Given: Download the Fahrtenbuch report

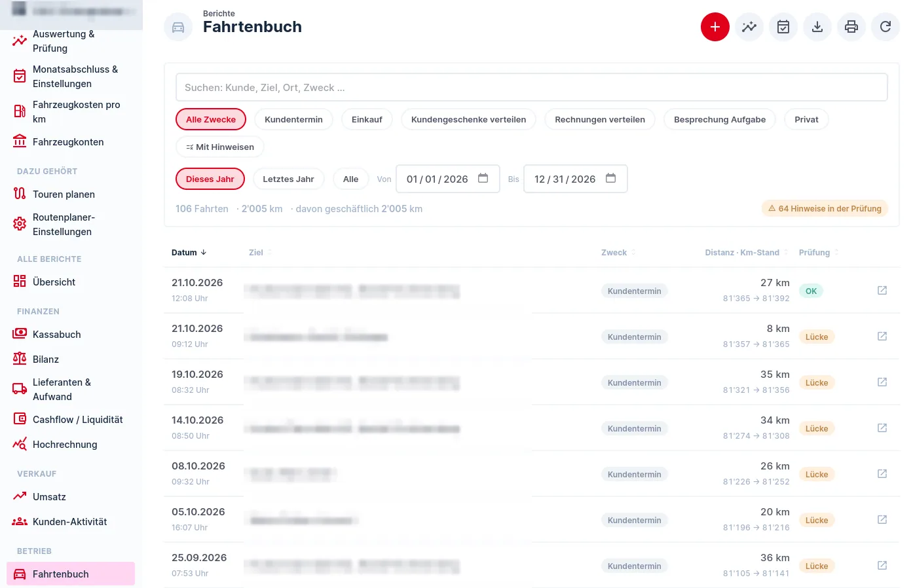Looking at the screenshot, I should coord(817,27).
